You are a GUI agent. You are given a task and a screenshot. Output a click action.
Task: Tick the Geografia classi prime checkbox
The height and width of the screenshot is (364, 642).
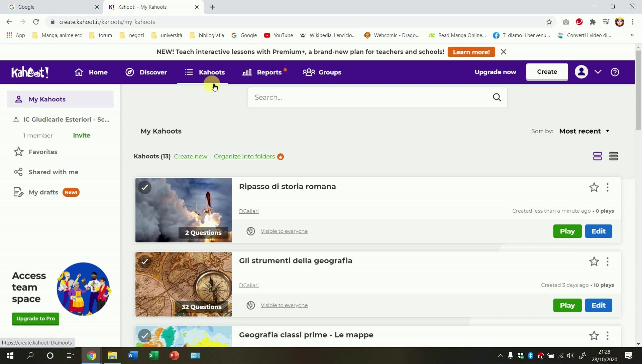pos(145,336)
